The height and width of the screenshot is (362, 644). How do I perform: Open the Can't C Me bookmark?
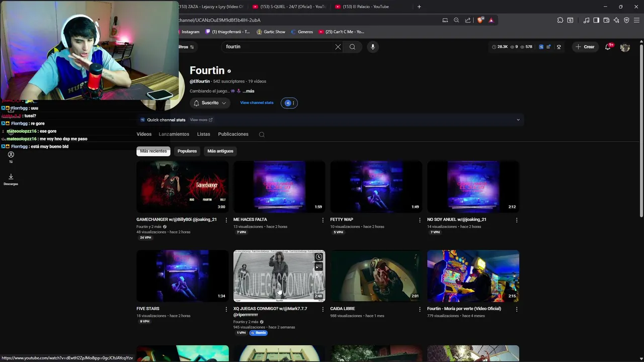[342, 32]
